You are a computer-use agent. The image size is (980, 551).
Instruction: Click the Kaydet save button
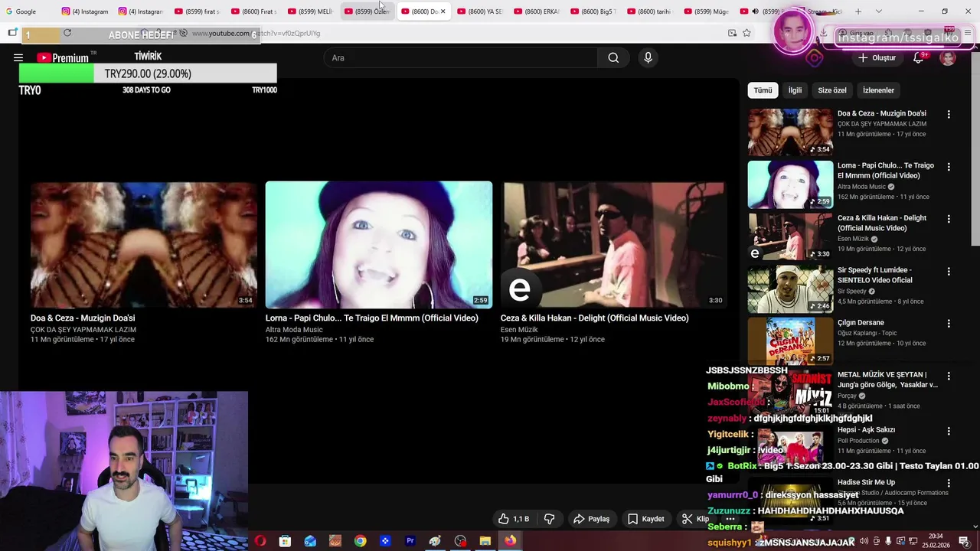645,519
